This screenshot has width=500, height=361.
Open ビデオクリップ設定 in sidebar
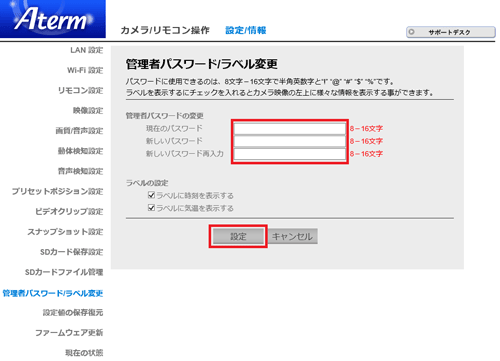click(x=69, y=211)
